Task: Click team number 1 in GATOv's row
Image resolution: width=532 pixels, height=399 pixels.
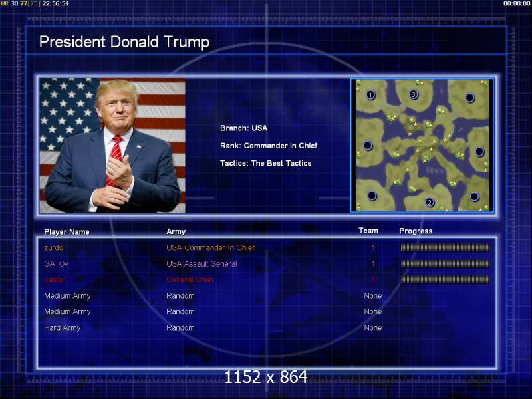Action: pyautogui.click(x=374, y=263)
